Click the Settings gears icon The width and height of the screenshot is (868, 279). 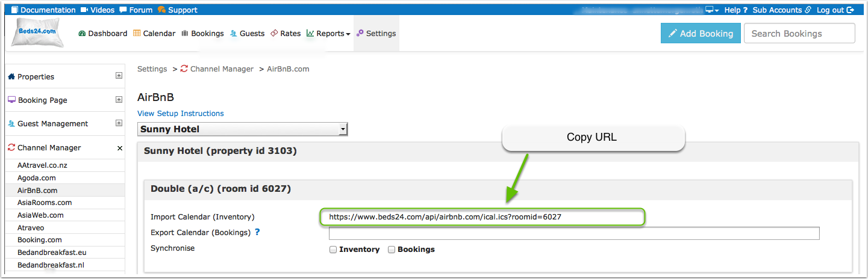click(x=360, y=34)
